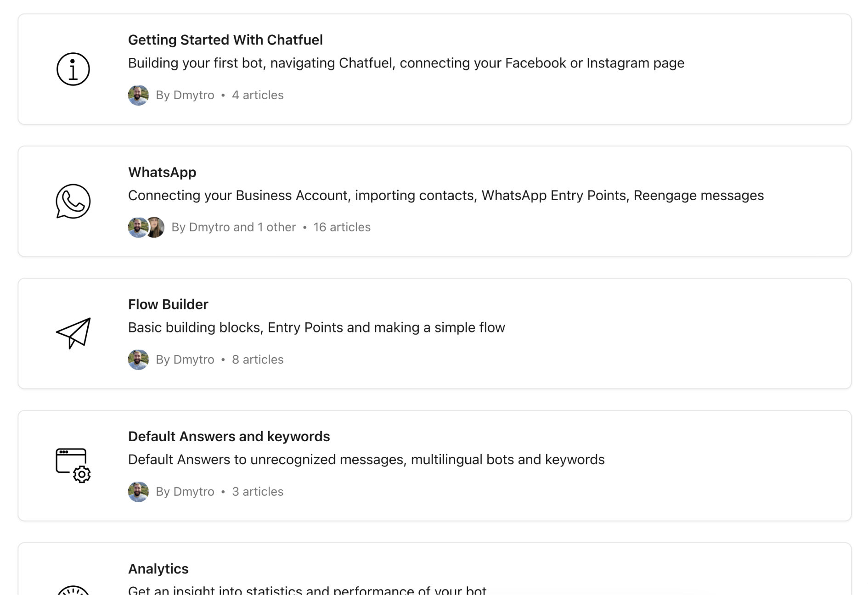This screenshot has height=595, width=868.
Task: Open Default Answers and keywords collection
Action: [229, 437]
